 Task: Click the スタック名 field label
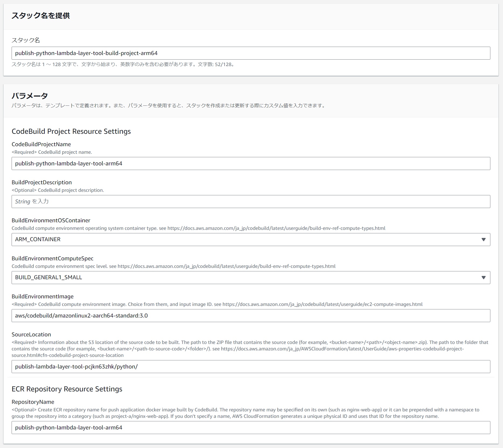click(x=26, y=40)
